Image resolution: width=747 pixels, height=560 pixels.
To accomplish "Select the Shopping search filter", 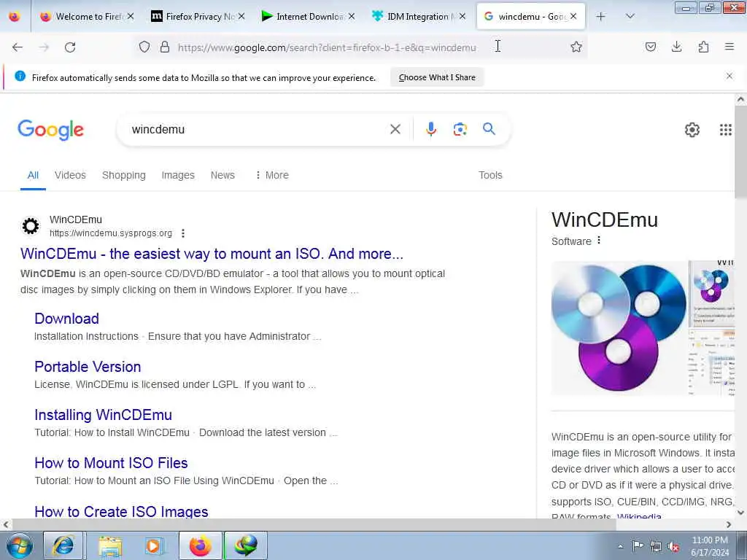I will (x=124, y=175).
